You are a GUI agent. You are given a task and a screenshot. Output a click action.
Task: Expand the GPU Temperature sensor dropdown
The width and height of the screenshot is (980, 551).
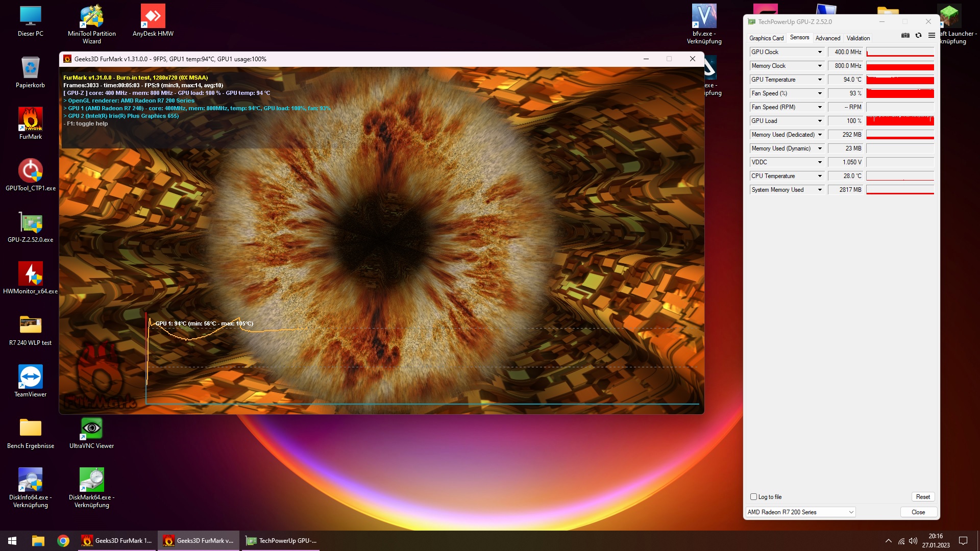(x=820, y=80)
